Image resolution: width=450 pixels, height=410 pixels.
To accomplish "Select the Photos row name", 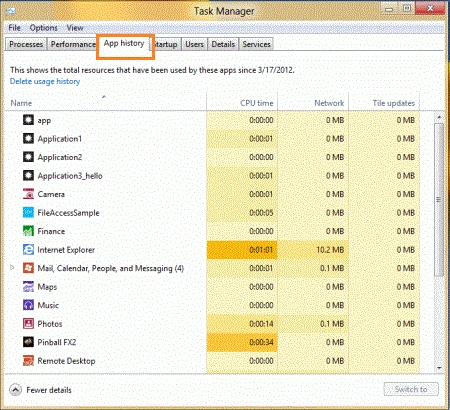I will [50, 324].
